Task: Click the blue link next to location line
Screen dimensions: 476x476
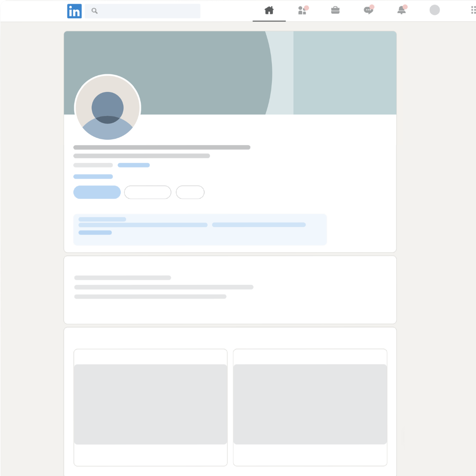Action: 134,165
